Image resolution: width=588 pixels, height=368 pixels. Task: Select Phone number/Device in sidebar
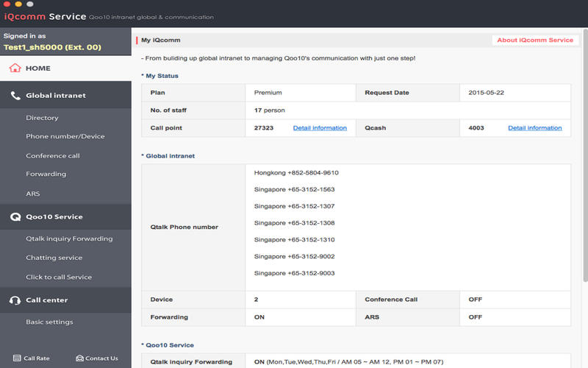(x=65, y=136)
